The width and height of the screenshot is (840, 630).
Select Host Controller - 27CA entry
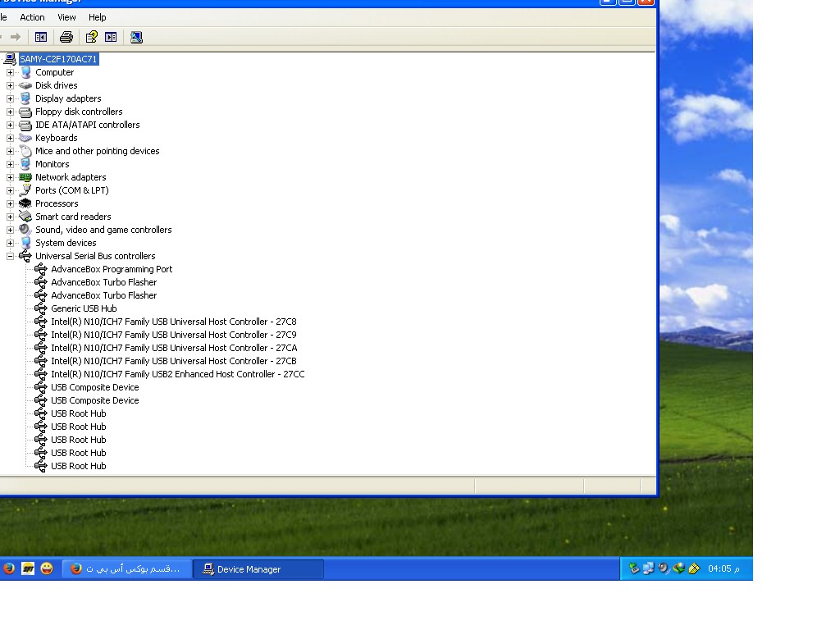[x=174, y=348]
